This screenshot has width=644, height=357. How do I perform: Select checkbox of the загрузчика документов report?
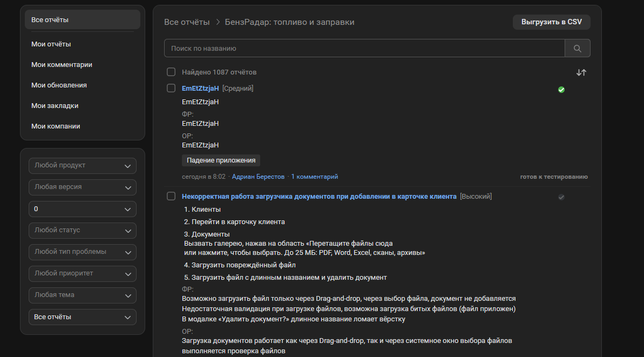(x=171, y=196)
